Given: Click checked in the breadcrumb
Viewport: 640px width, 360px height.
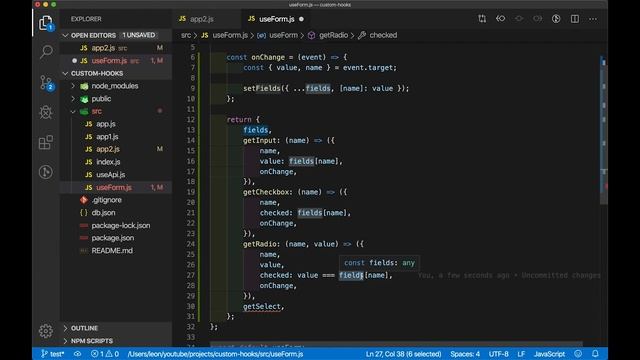Looking at the screenshot, I should [x=383, y=35].
